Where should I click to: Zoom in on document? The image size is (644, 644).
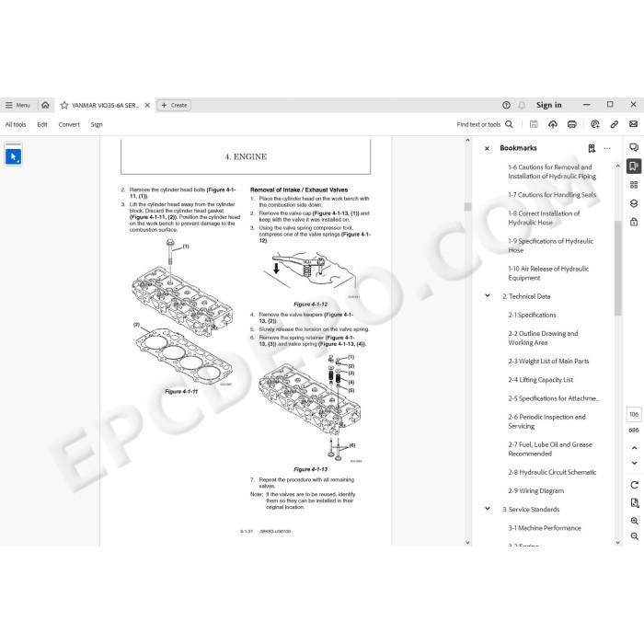(x=634, y=521)
